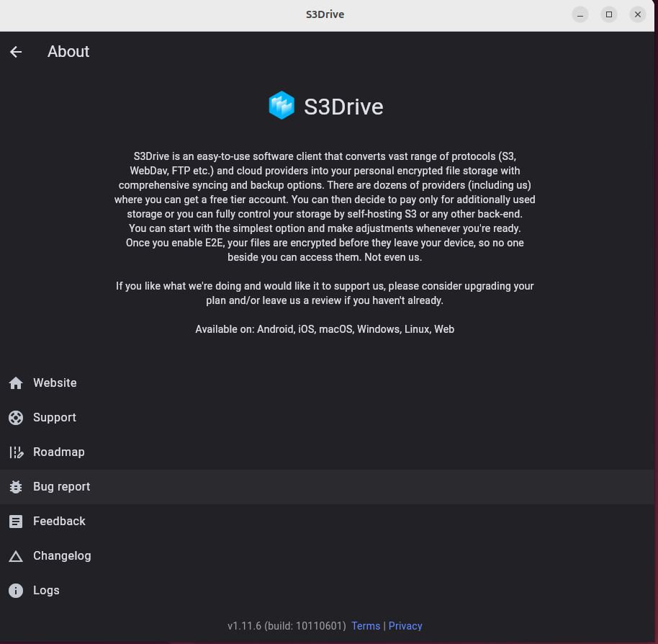The width and height of the screenshot is (658, 644).
Task: Click the Changelog triangle icon
Action: click(16, 556)
